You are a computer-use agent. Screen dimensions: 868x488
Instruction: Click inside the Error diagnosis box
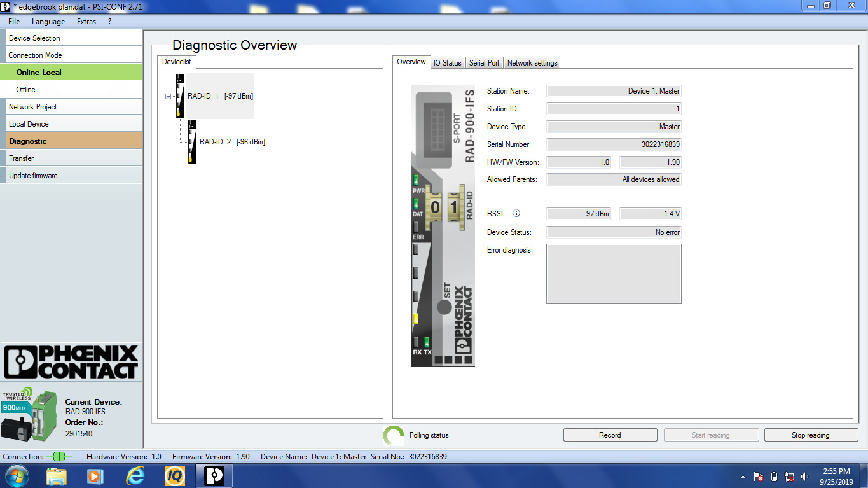pos(614,274)
